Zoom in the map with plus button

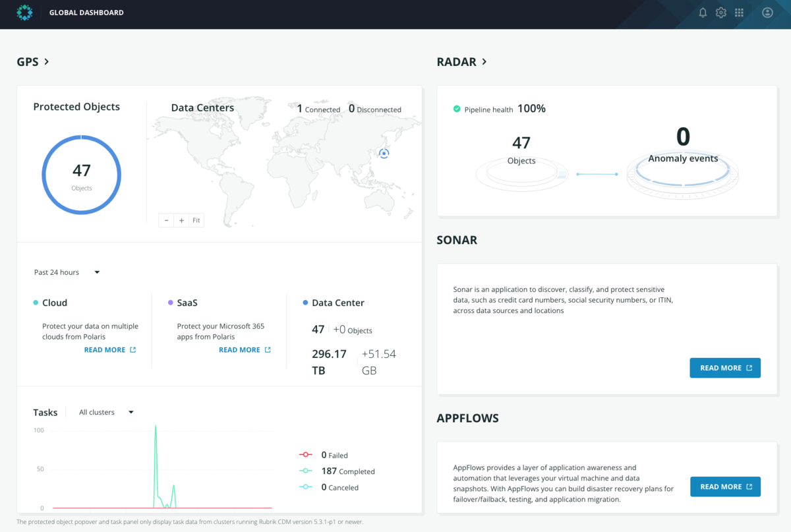[x=181, y=220]
